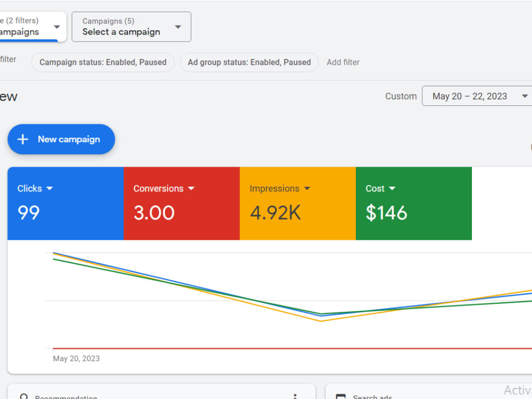Select the yellow Impressions scorecard tile

297,203
